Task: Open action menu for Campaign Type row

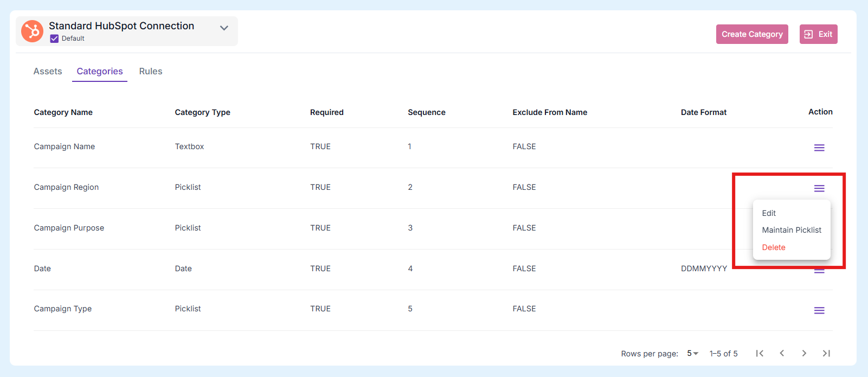Action: click(819, 310)
